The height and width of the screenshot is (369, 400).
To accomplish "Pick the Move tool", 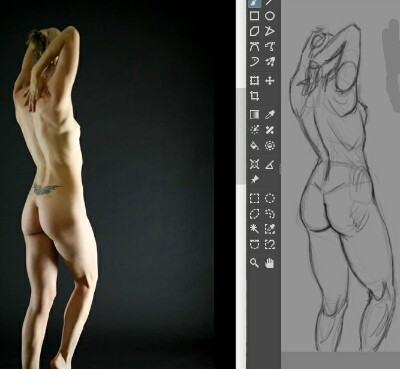I will pyautogui.click(x=270, y=81).
